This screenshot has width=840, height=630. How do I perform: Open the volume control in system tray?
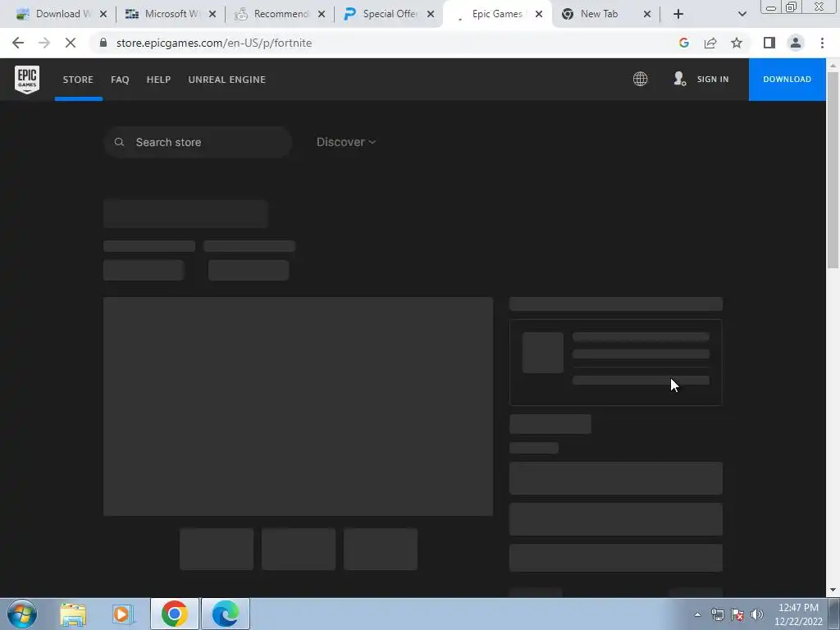pos(757,614)
